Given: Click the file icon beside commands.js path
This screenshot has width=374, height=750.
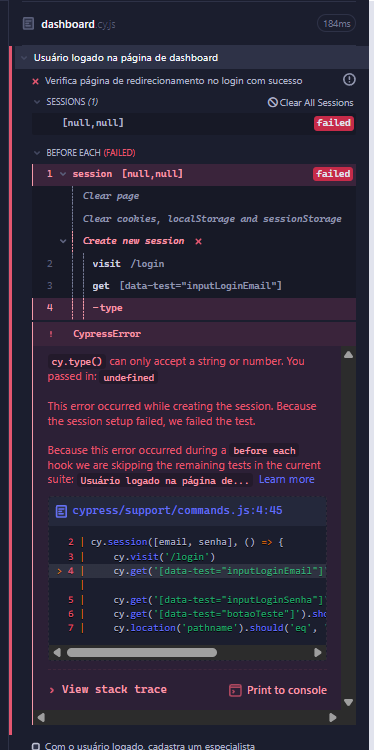Looking at the screenshot, I should (x=61, y=511).
